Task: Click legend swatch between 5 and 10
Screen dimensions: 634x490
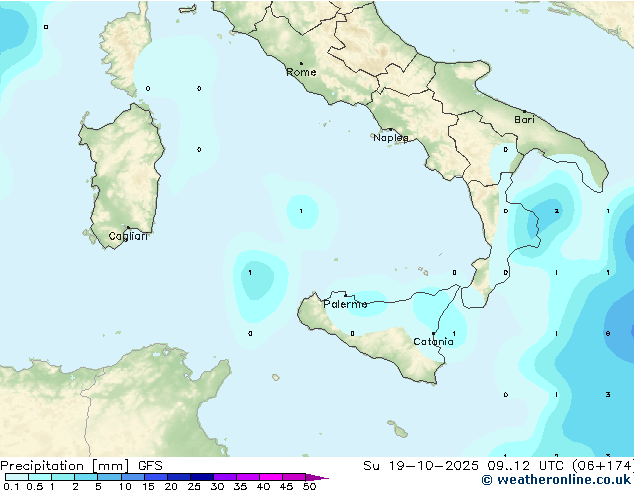Action: click(110, 477)
